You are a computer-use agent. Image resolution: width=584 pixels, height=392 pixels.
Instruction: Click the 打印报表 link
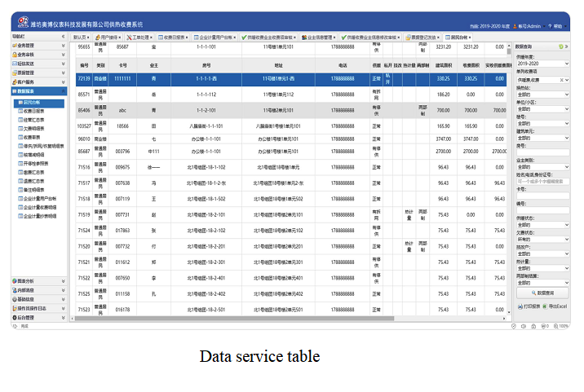[x=529, y=306]
